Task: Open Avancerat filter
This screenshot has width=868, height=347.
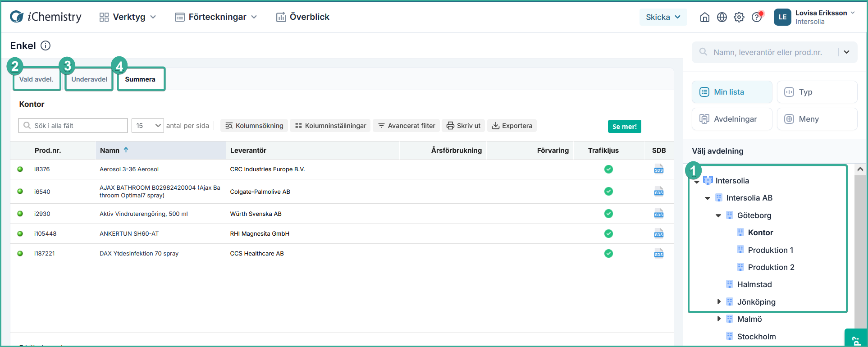Action: click(x=407, y=126)
